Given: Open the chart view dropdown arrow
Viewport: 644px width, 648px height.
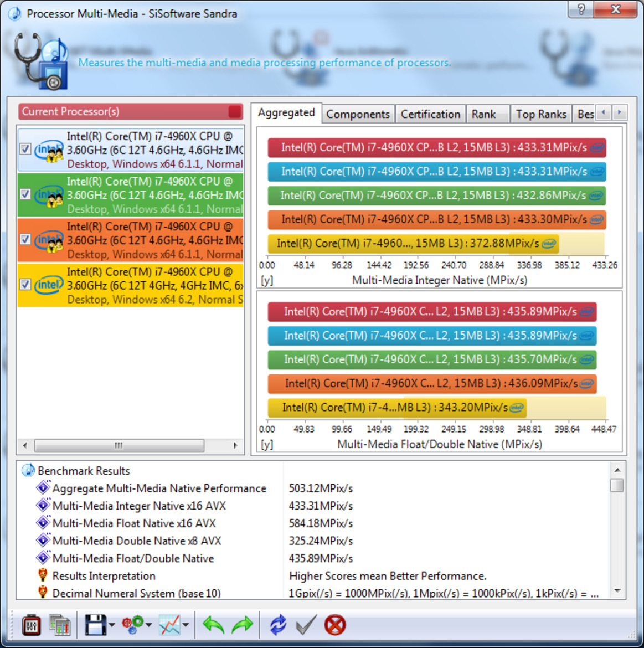Looking at the screenshot, I should pos(186,625).
